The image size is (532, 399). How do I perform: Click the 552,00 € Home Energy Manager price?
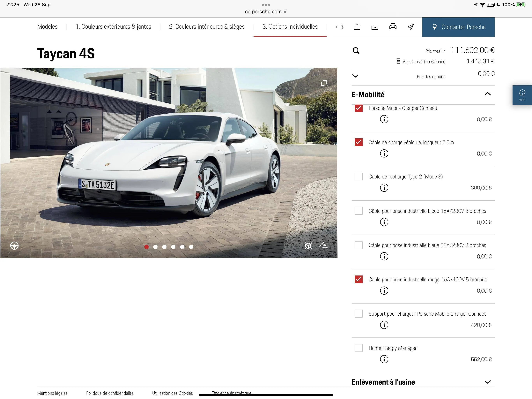click(481, 359)
